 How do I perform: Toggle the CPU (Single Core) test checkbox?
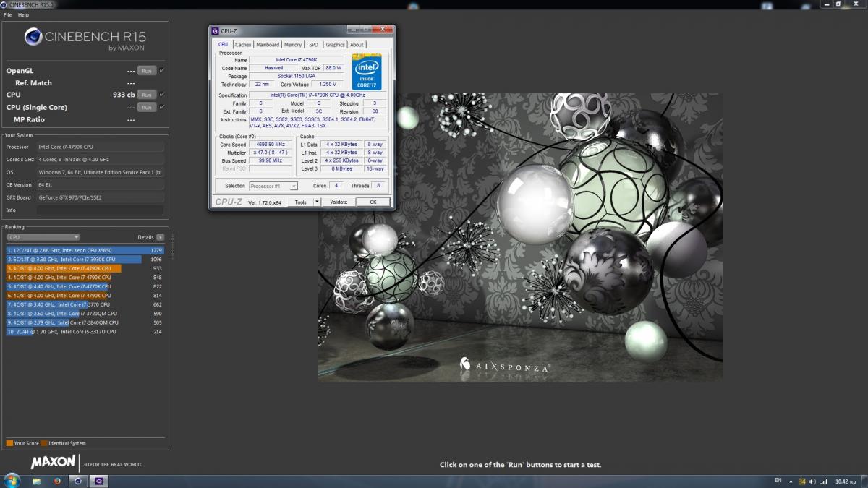[162, 107]
